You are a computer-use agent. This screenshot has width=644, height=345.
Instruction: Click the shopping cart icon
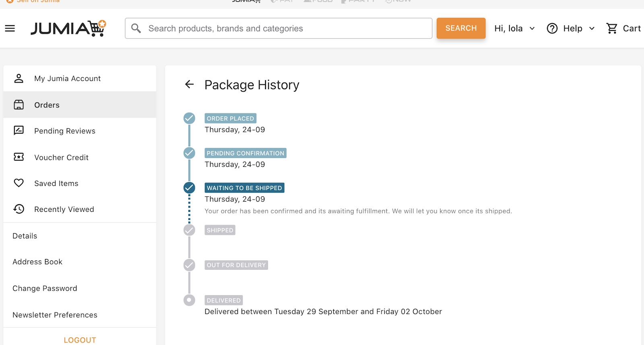coord(612,29)
